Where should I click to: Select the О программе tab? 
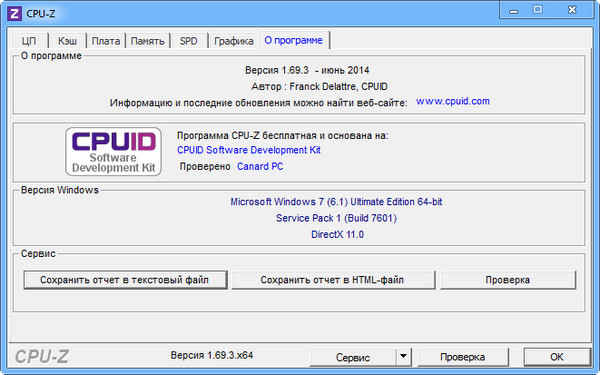[294, 40]
